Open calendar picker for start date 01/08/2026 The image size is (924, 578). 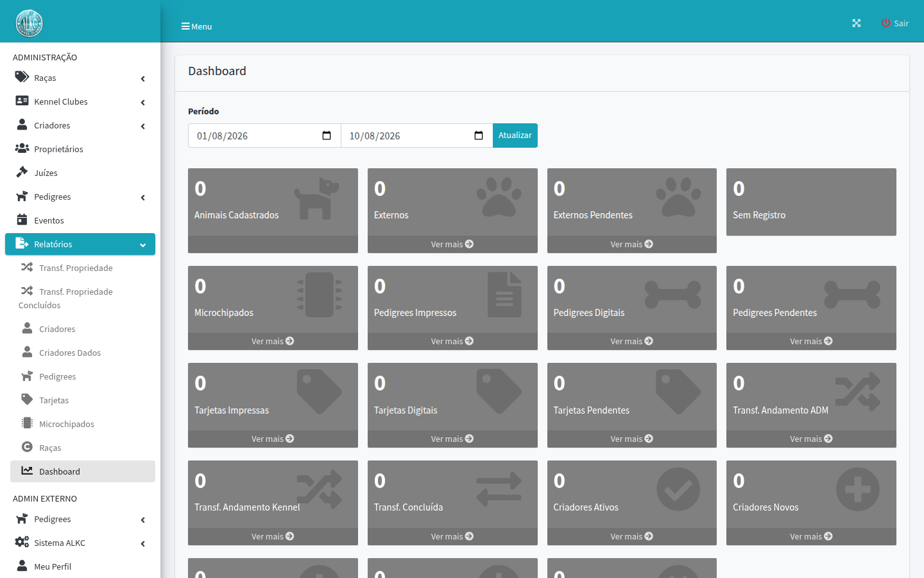pos(327,136)
